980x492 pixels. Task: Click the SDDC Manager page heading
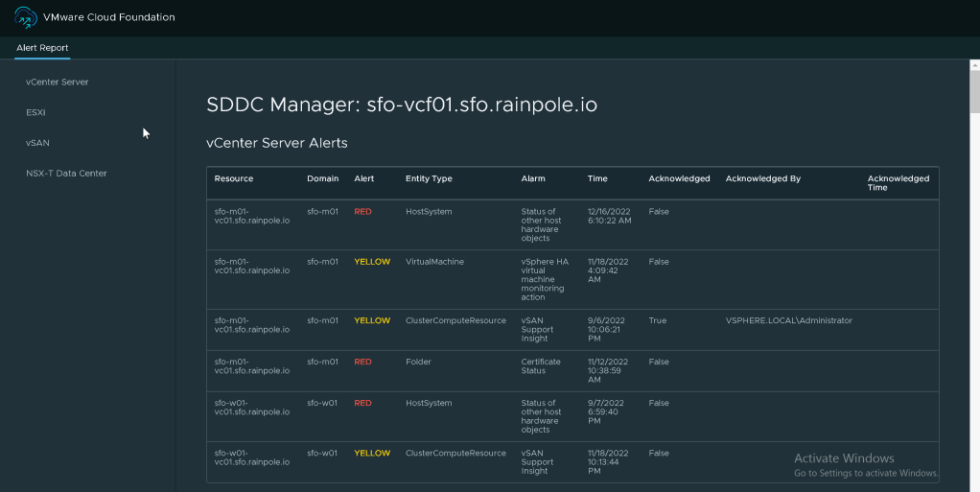coord(402,105)
